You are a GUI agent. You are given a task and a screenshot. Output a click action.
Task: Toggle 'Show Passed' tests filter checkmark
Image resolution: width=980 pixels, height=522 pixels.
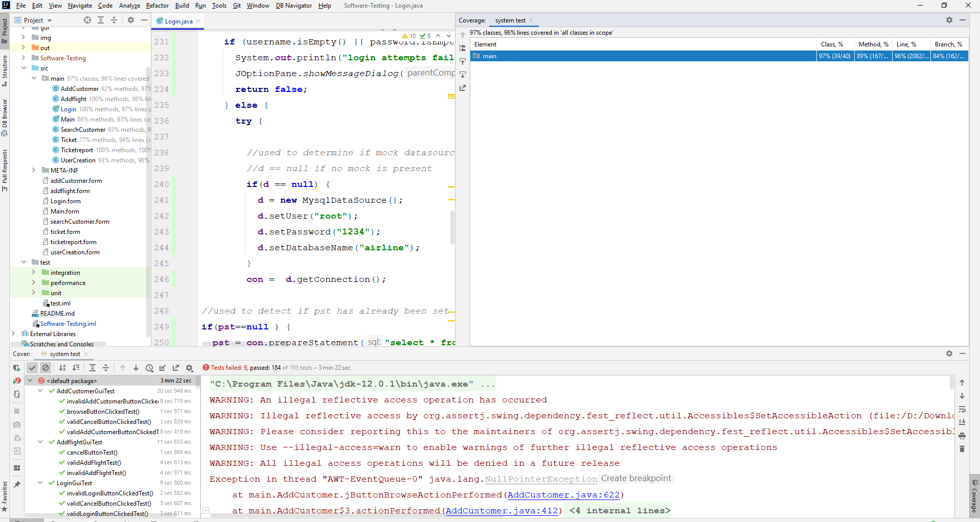coord(32,368)
